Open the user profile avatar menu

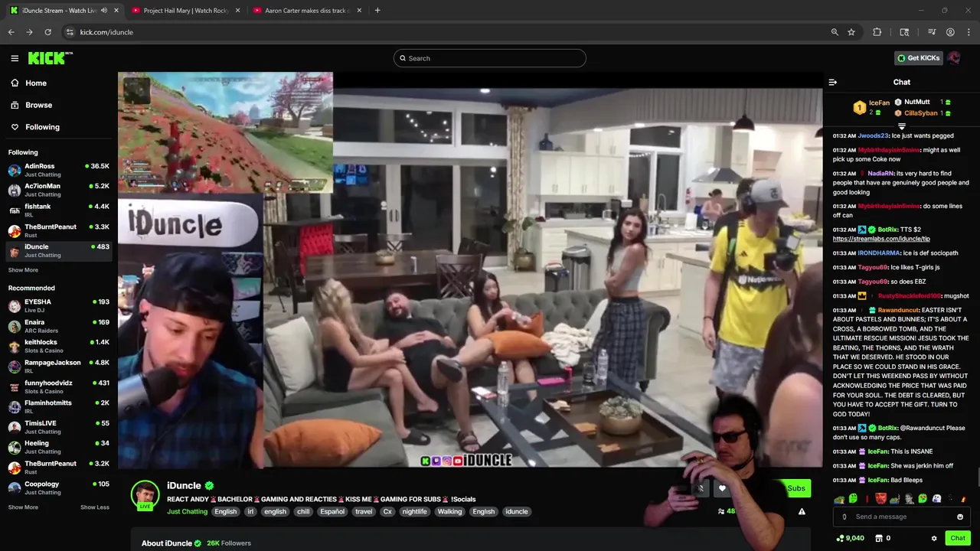click(x=954, y=58)
